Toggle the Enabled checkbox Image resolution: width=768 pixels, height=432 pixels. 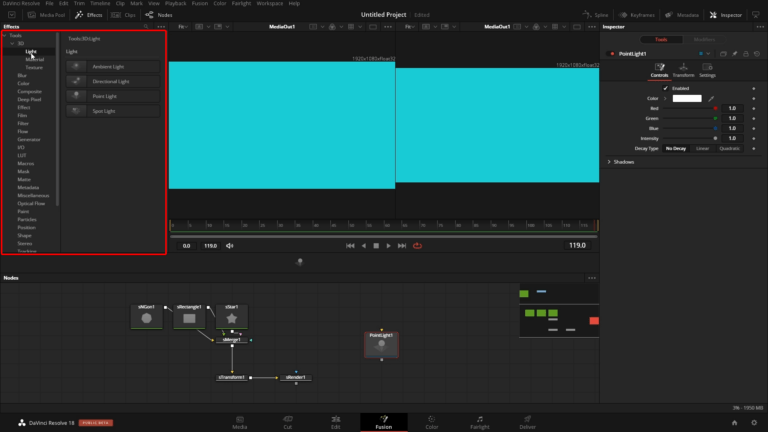665,88
